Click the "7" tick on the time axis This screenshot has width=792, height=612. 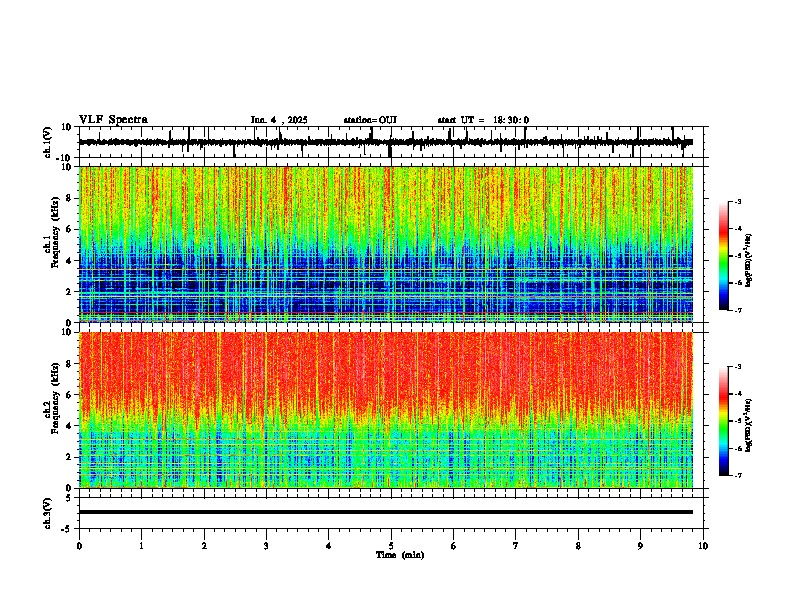coord(516,546)
